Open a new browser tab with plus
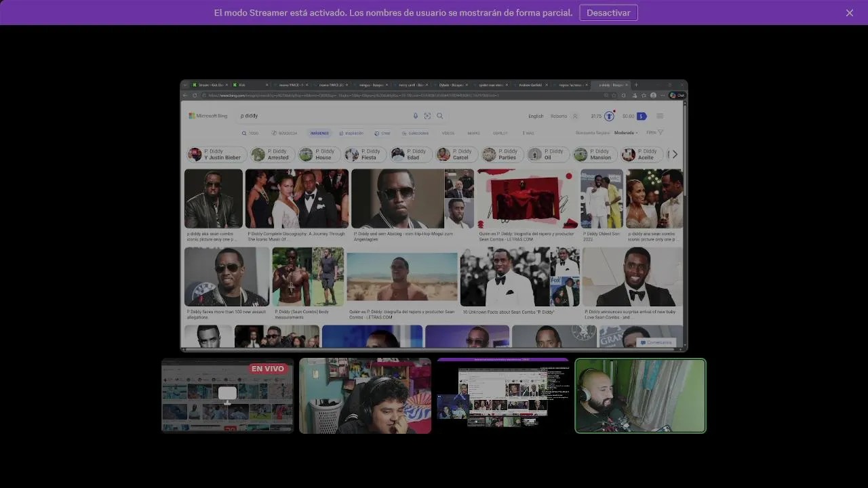This screenshot has height=488, width=868. pos(636,85)
